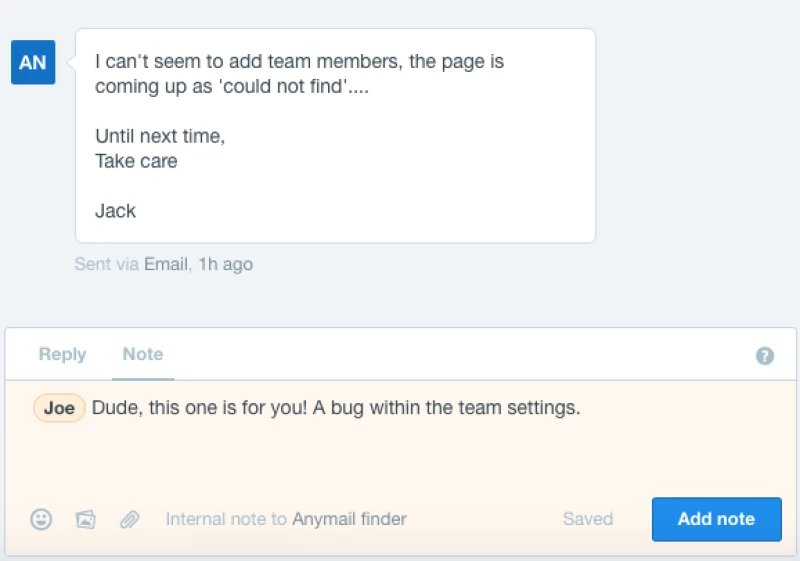Switch to the Reply tab

(62, 354)
